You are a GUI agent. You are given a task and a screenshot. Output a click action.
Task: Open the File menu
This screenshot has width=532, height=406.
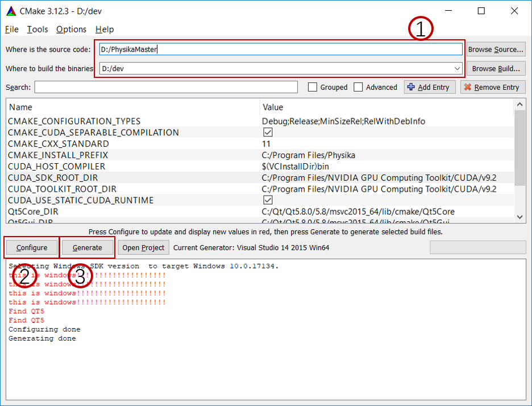tap(12, 30)
